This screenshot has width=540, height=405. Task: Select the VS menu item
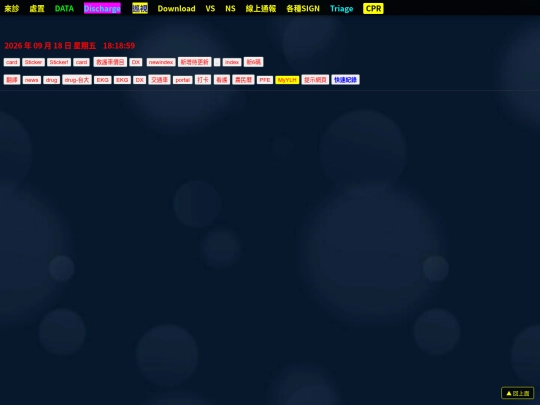pyautogui.click(x=210, y=9)
